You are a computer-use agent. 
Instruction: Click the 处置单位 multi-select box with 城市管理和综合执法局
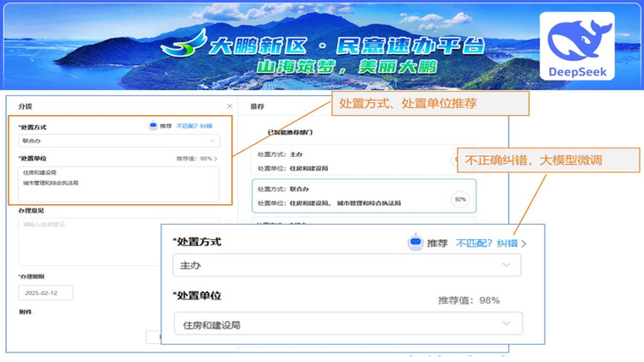click(118, 183)
